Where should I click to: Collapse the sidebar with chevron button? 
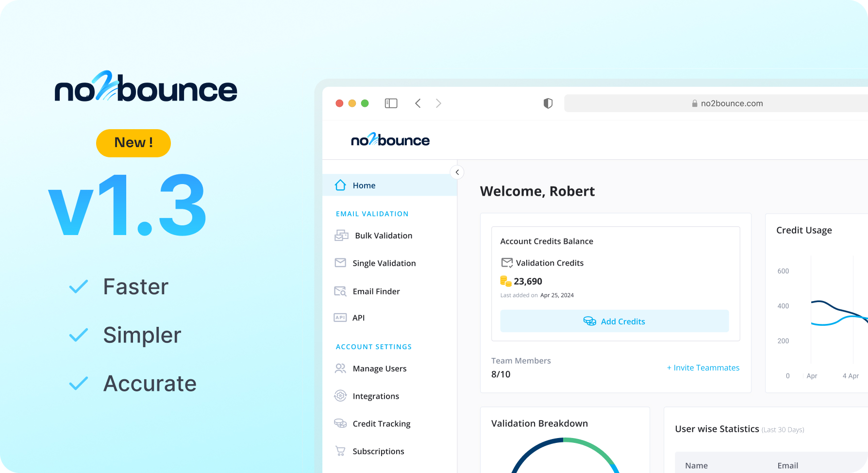[457, 172]
